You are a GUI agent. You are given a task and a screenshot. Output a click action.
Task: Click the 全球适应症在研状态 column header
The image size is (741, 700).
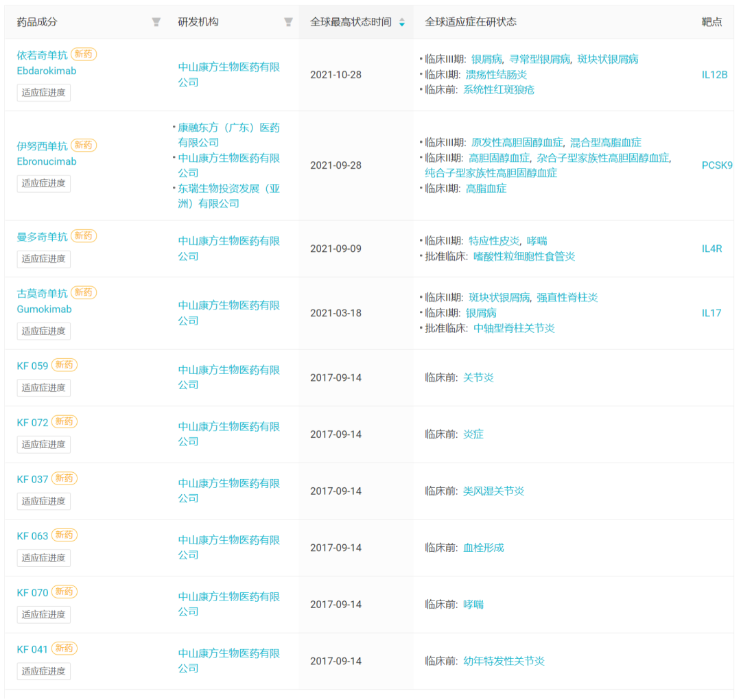point(470,22)
